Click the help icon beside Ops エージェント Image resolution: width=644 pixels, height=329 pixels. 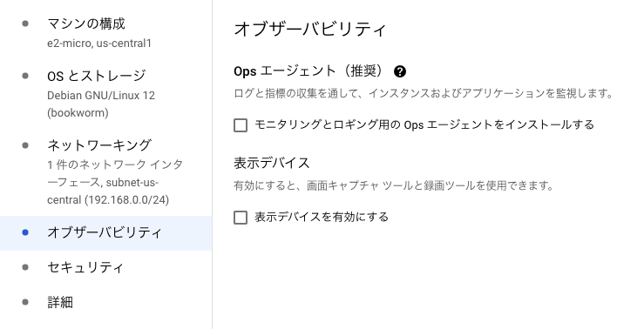pyautogui.click(x=400, y=71)
